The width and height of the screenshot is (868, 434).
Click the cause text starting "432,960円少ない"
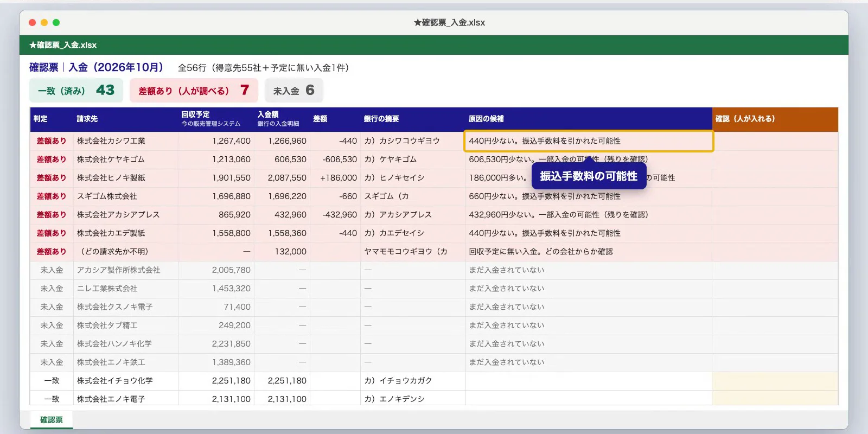[x=559, y=215]
